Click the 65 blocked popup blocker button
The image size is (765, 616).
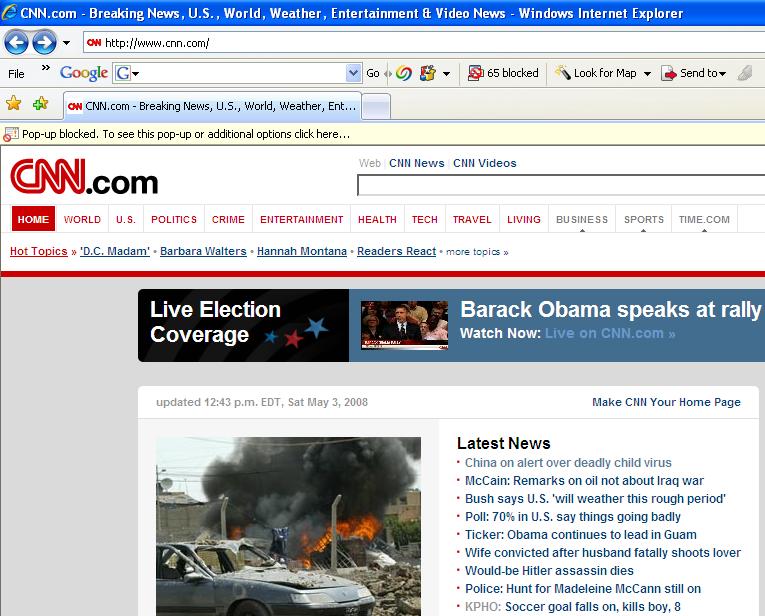(504, 73)
